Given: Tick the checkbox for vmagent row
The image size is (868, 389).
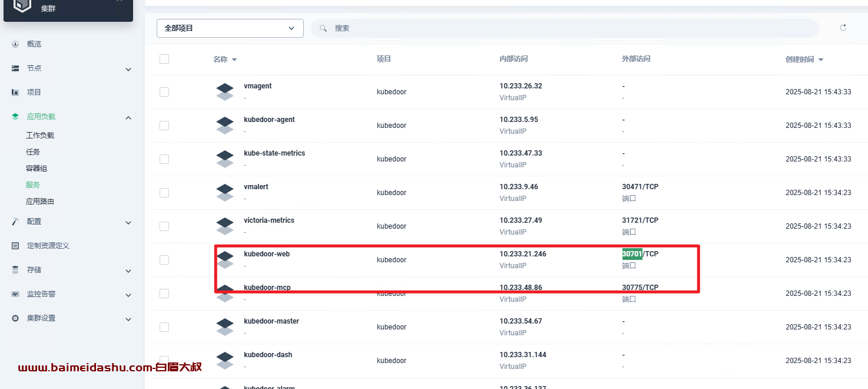Looking at the screenshot, I should tap(164, 92).
